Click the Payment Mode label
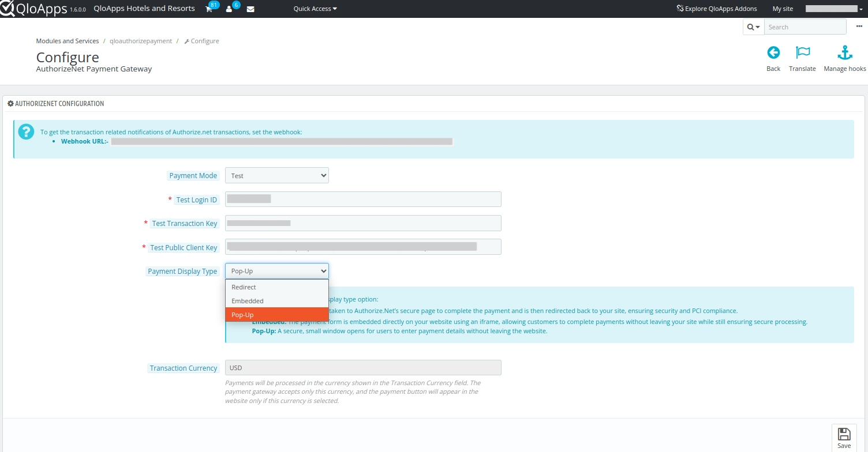The height and width of the screenshot is (452, 868). pyautogui.click(x=193, y=176)
